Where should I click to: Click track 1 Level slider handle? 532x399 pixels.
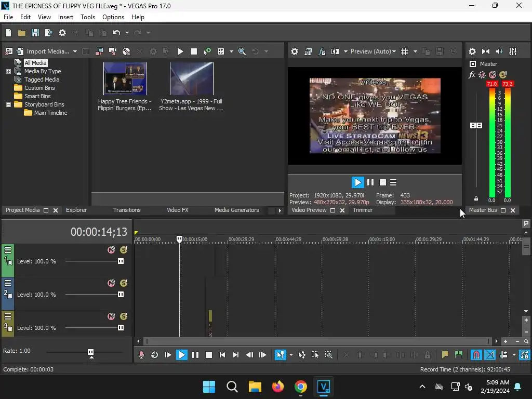(121, 261)
